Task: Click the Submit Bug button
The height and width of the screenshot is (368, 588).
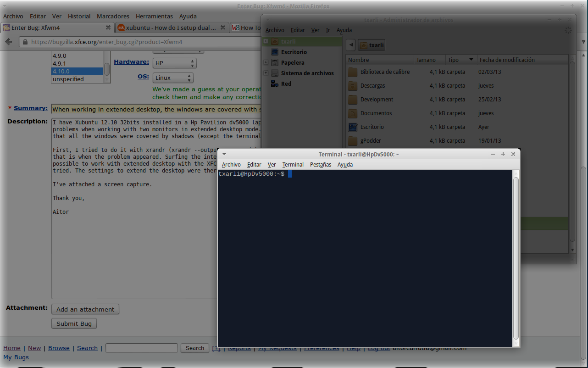Action: [74, 323]
